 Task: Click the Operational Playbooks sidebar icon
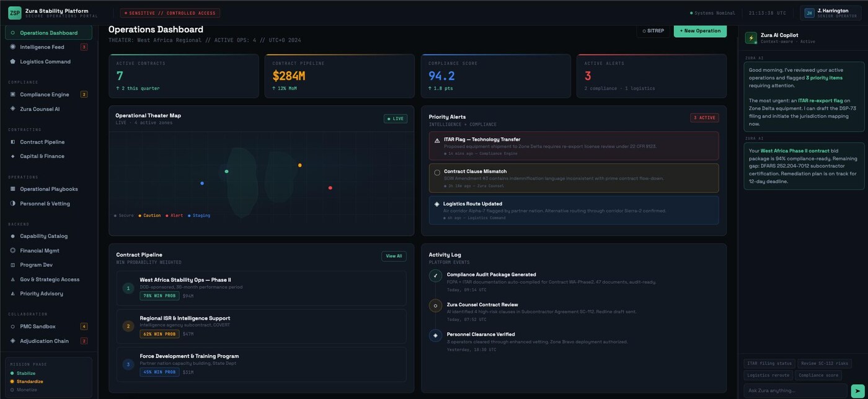[13, 189]
